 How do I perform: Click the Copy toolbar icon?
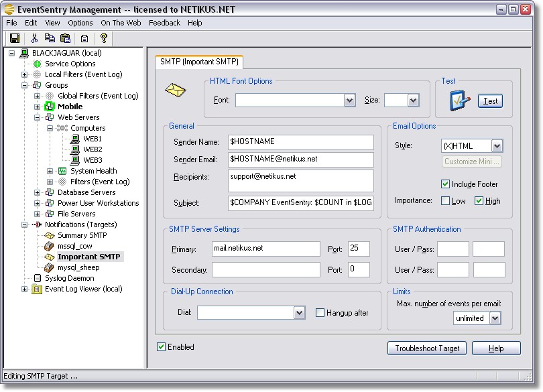[x=50, y=38]
